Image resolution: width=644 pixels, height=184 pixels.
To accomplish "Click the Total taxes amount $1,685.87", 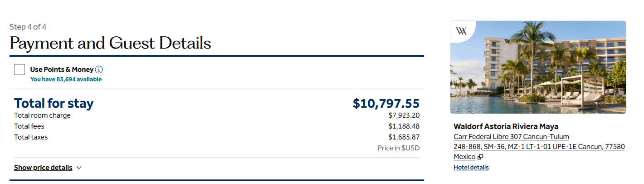I will point(404,137).
